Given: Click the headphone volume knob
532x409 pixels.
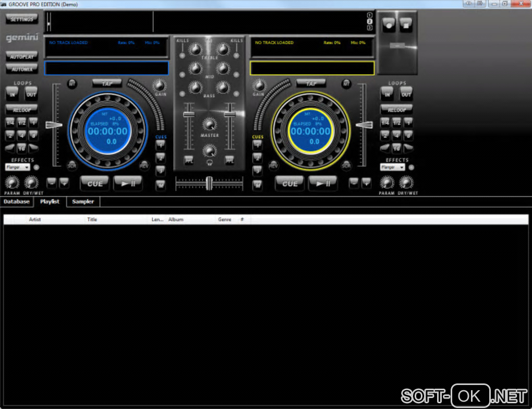Looking at the screenshot, I should [209, 150].
